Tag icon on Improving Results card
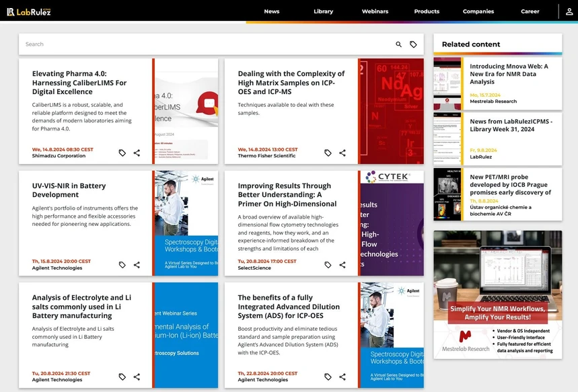The image size is (578, 392). pos(328,265)
